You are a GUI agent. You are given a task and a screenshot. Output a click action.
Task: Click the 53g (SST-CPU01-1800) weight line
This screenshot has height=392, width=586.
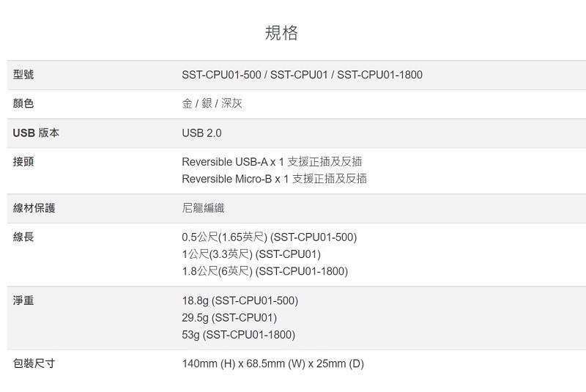(x=238, y=336)
